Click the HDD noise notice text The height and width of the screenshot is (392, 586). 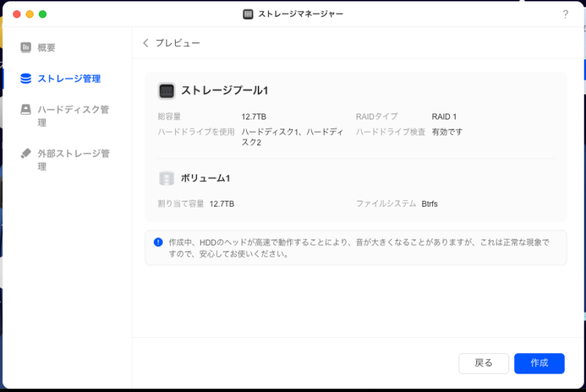[x=358, y=248]
